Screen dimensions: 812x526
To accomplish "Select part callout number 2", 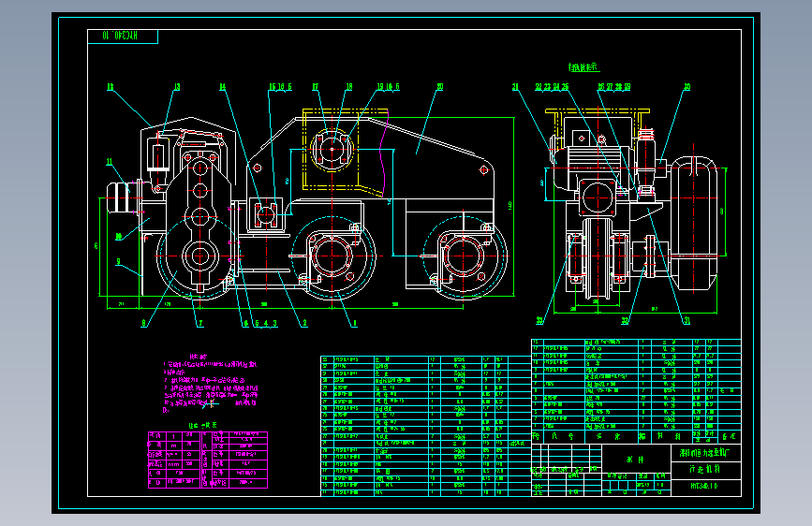I will (304, 323).
